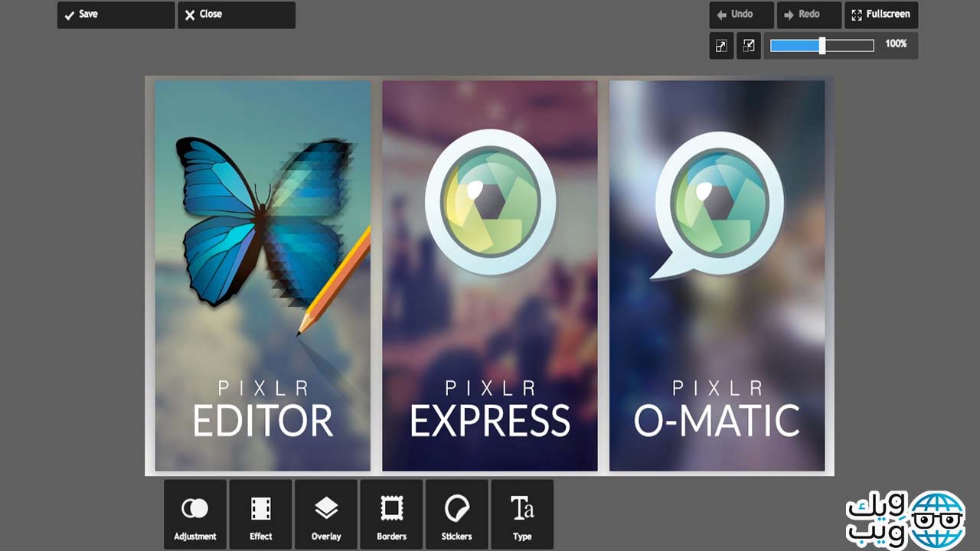Click the Save button

[116, 15]
